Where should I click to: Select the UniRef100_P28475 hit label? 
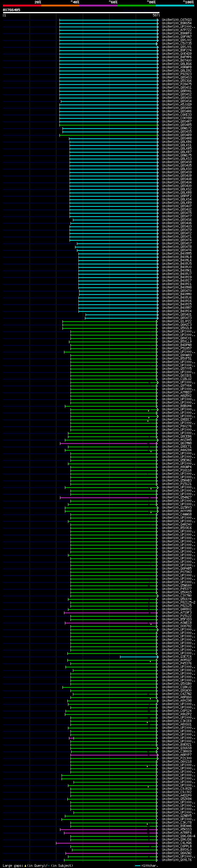(177, 84)
